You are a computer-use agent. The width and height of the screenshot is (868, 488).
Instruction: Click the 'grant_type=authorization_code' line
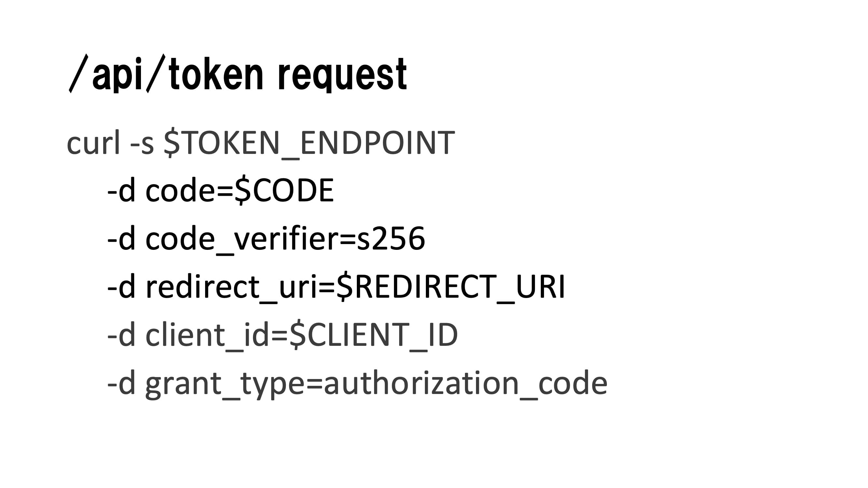coord(357,383)
